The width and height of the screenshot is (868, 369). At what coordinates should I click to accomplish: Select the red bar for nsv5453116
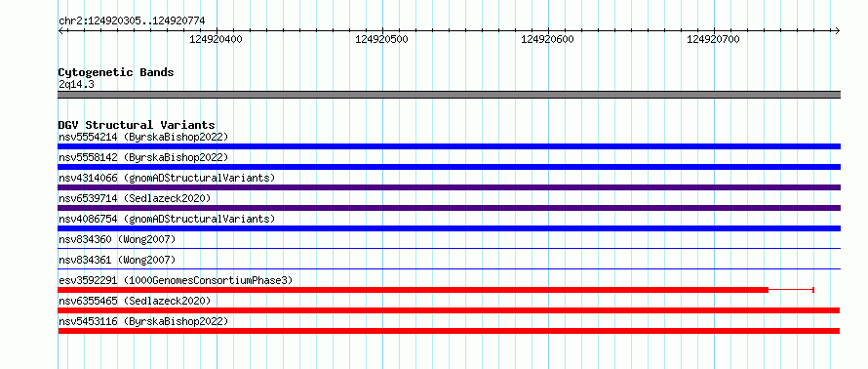point(449,331)
